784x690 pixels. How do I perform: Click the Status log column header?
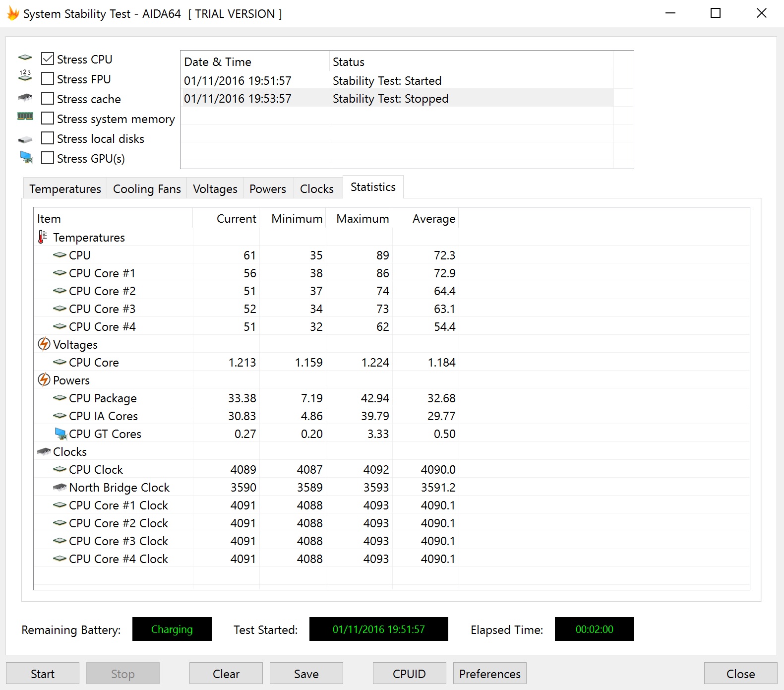point(472,62)
